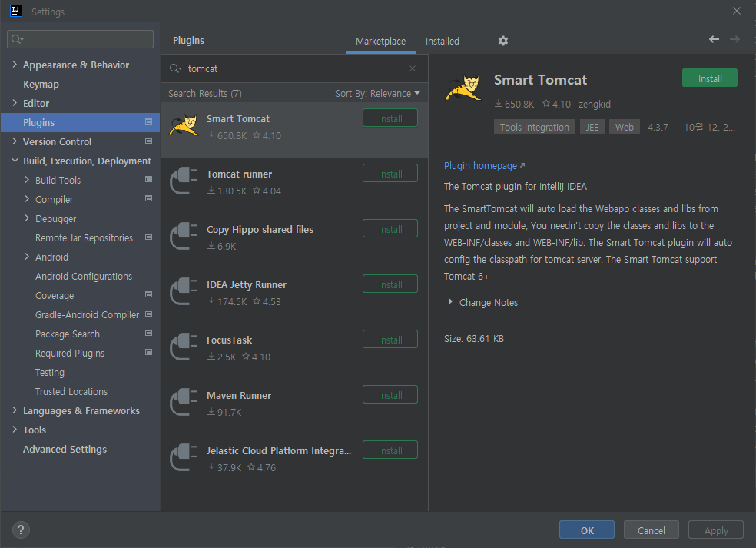Expand the Change Notes section
The height and width of the screenshot is (548, 756).
click(x=450, y=302)
